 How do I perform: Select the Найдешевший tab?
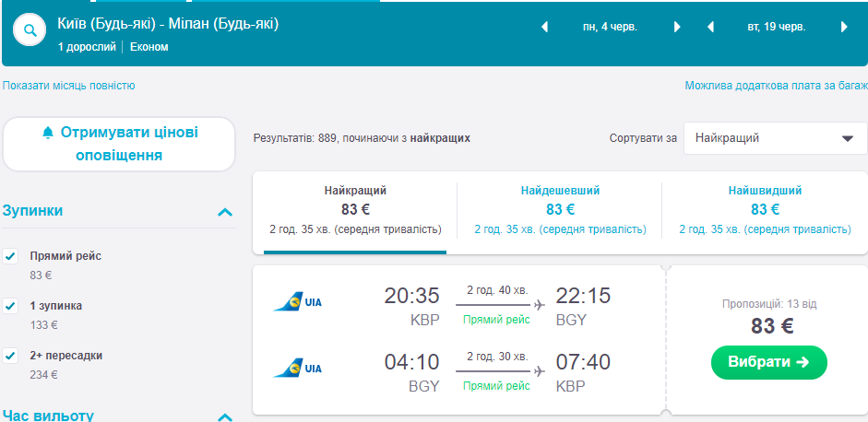coord(560,209)
